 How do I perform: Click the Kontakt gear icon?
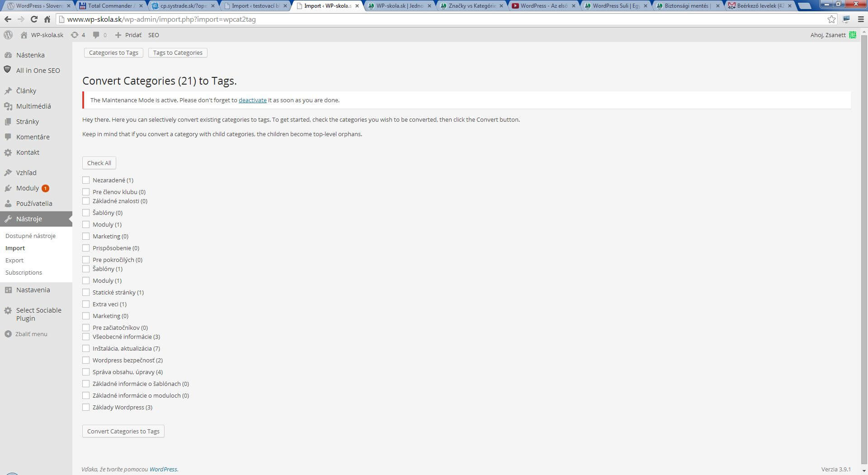[8, 152]
